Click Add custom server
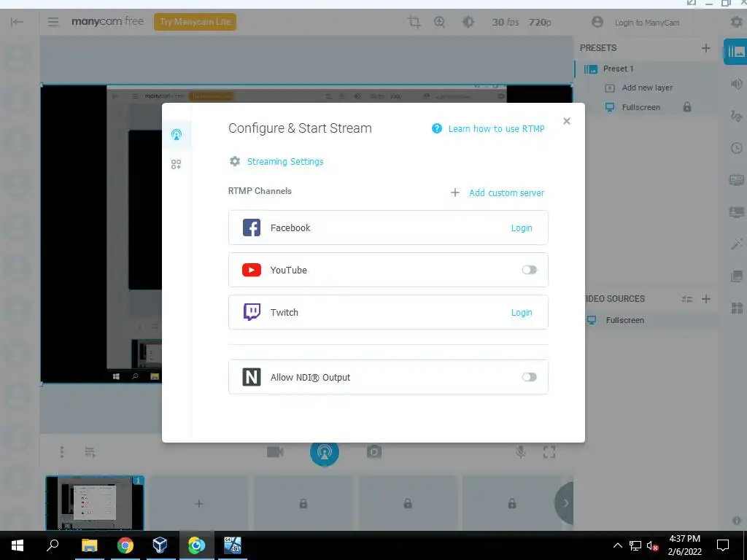 pos(506,192)
